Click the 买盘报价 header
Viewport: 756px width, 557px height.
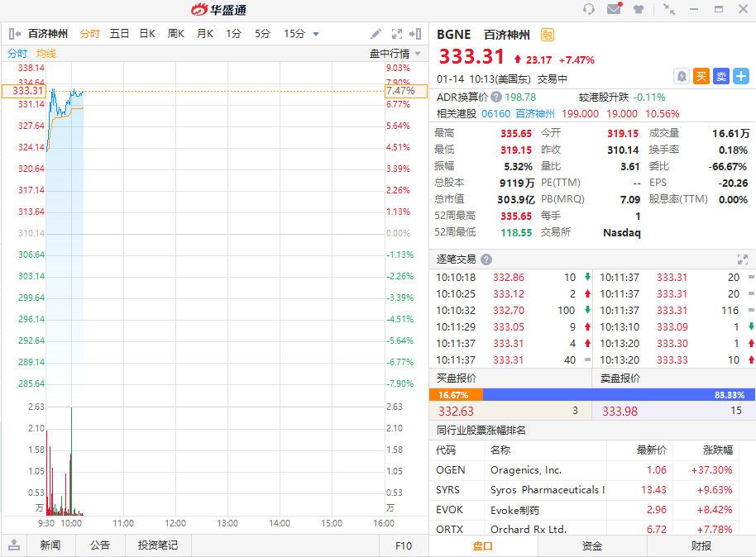click(456, 378)
